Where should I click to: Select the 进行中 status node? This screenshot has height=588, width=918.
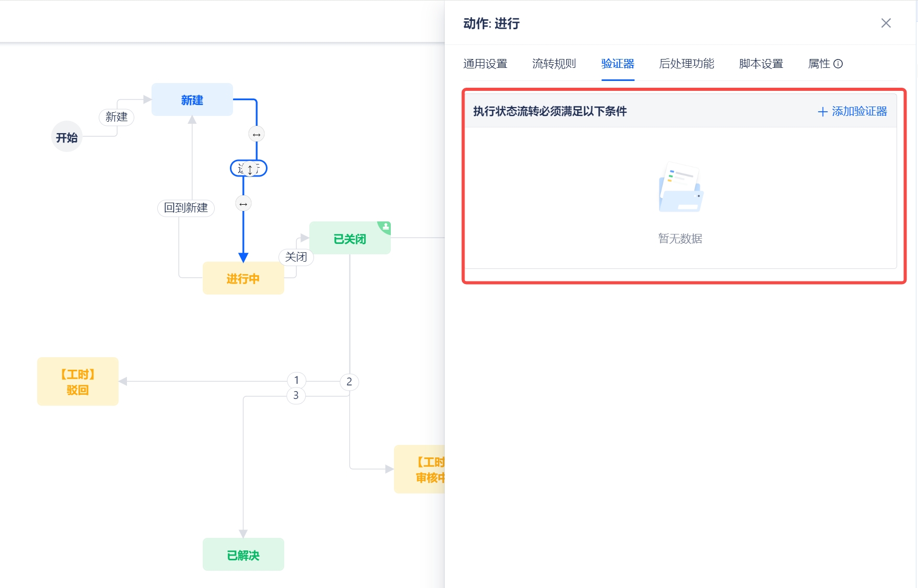click(x=243, y=278)
